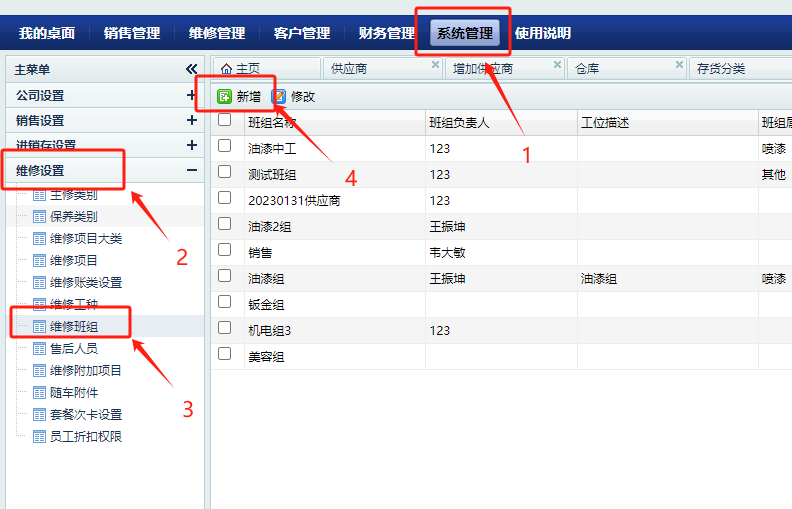Check the select-all header checkbox
Image resolution: width=792 pixels, height=509 pixels.
coord(225,121)
